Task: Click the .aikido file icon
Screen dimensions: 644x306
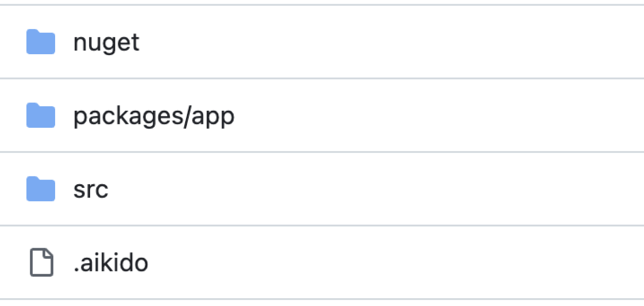Action: [x=41, y=263]
